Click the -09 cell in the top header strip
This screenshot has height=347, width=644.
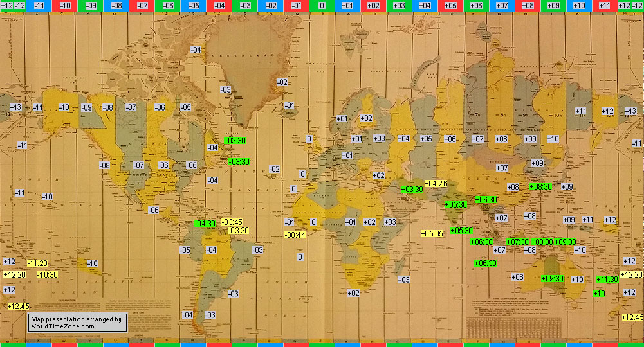[90, 5]
